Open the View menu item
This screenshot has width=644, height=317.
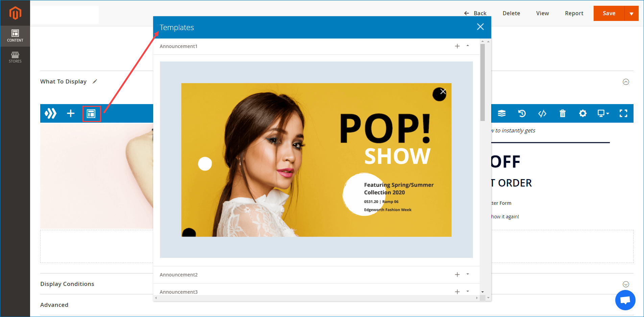pos(542,13)
